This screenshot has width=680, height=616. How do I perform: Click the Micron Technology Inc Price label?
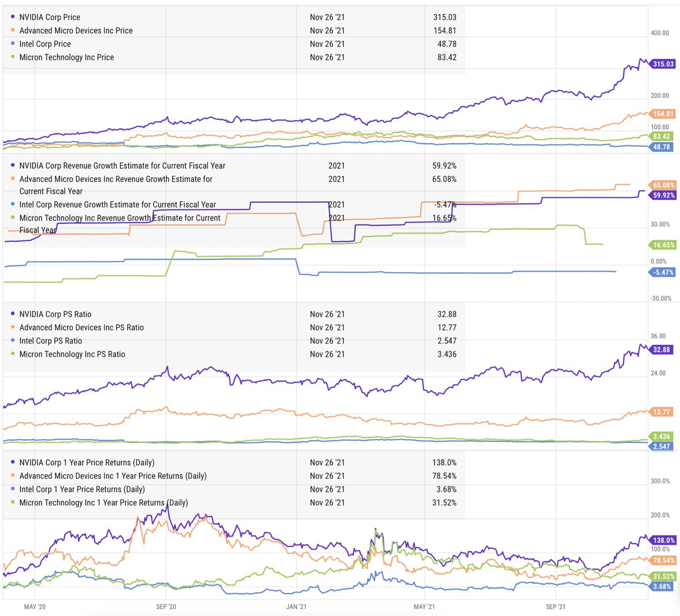(x=67, y=57)
